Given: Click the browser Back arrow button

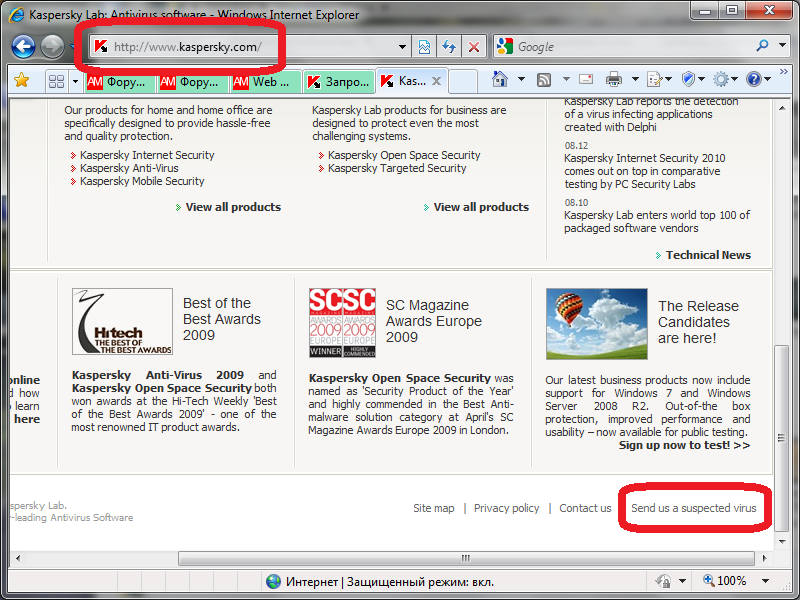Looking at the screenshot, I should coord(23,47).
